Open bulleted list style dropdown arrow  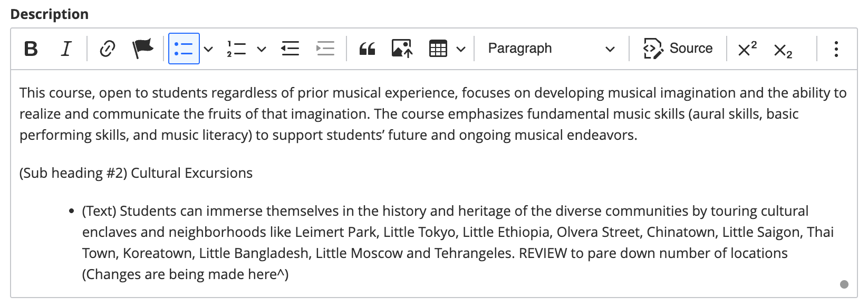click(208, 49)
